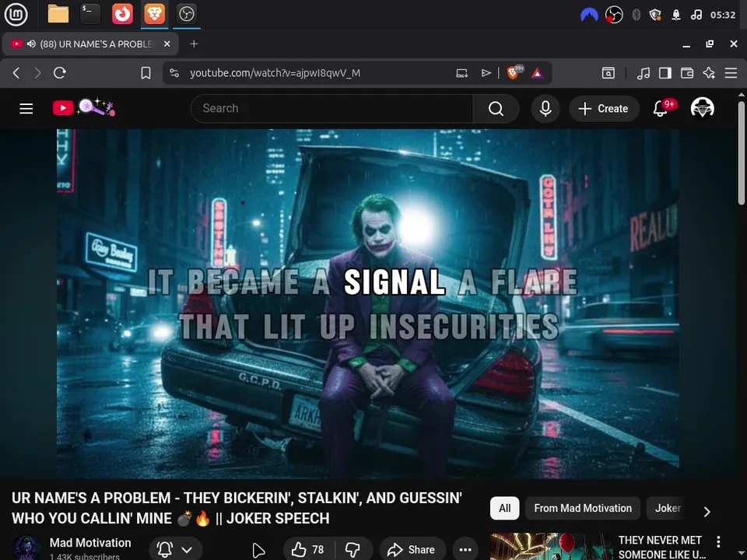Select the Joker filter chip

668,508
